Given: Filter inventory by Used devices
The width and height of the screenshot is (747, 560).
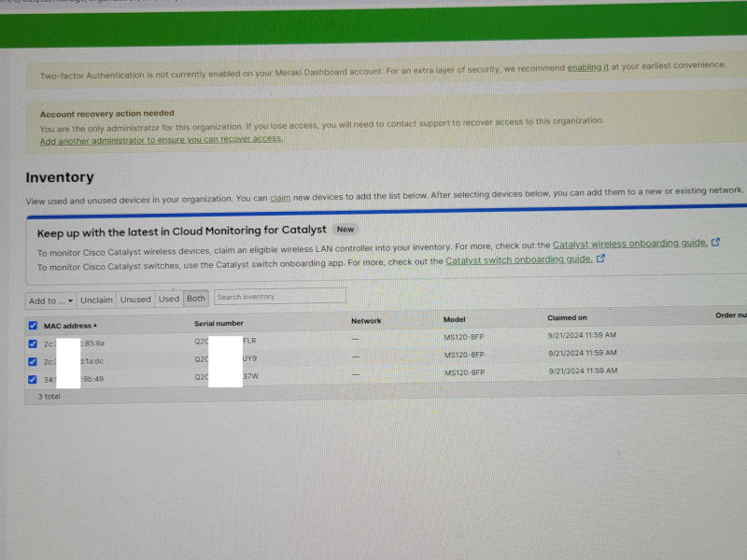Looking at the screenshot, I should pyautogui.click(x=169, y=299).
